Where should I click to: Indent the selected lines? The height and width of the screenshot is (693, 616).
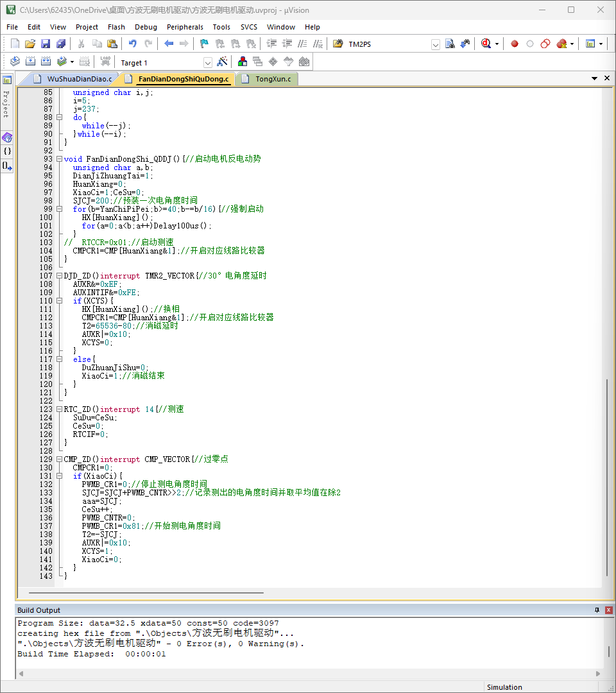pyautogui.click(x=272, y=44)
